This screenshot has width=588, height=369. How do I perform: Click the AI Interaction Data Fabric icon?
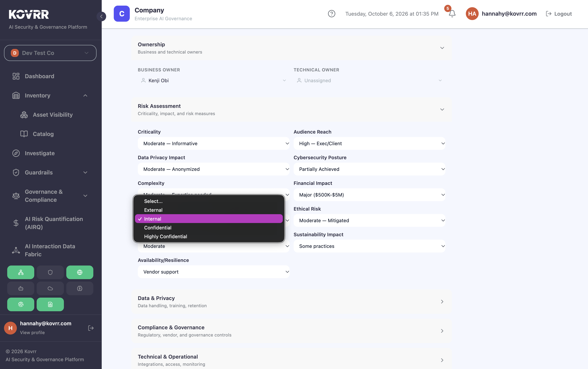(x=16, y=250)
